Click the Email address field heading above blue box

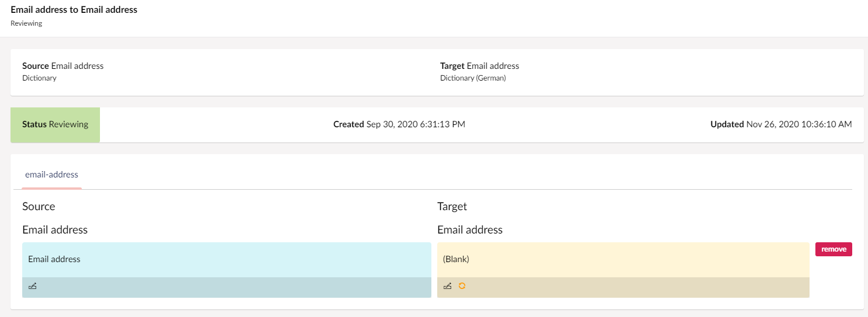coord(55,230)
